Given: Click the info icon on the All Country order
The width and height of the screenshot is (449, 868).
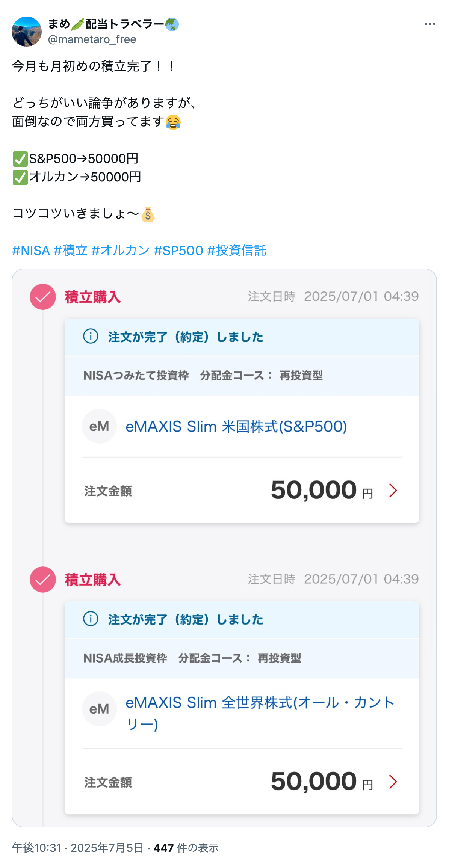Looking at the screenshot, I should click(91, 619).
